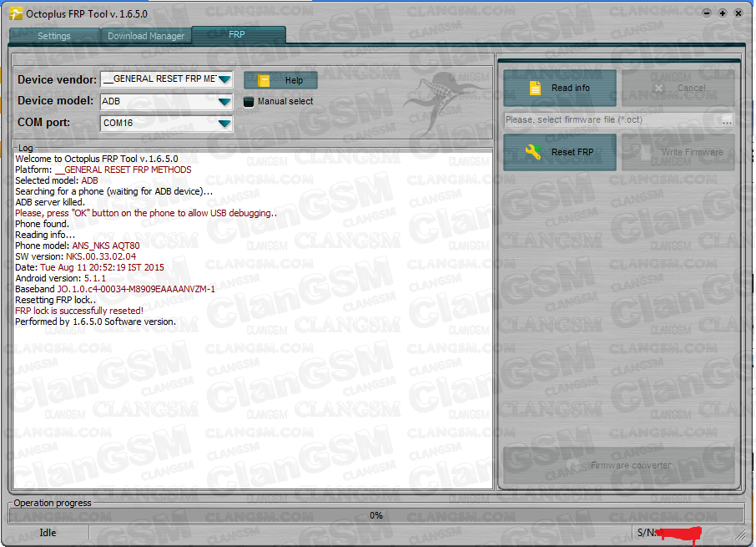Viewport: 756px width, 547px height.
Task: Click the yellow Read info document icon
Action: [x=535, y=88]
